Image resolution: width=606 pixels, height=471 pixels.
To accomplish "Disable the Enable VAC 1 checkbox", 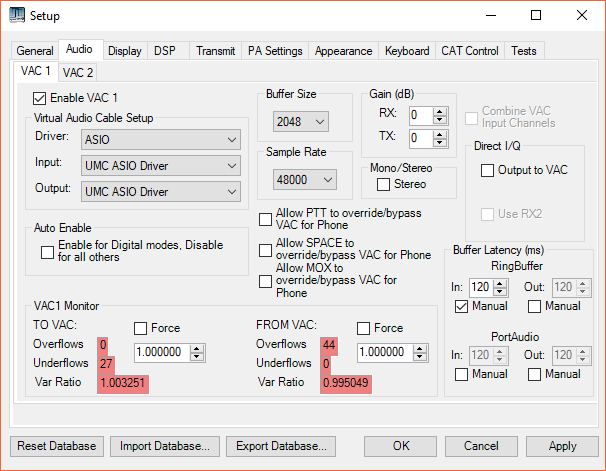I will click(41, 98).
